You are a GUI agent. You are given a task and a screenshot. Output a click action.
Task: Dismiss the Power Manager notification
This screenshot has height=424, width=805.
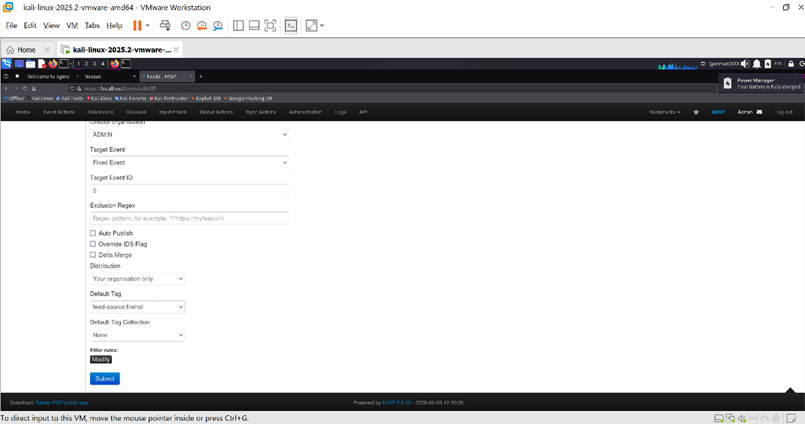pyautogui.click(x=761, y=83)
